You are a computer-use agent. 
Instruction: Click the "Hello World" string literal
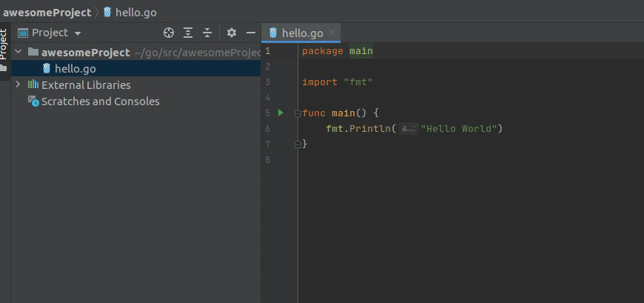click(459, 129)
